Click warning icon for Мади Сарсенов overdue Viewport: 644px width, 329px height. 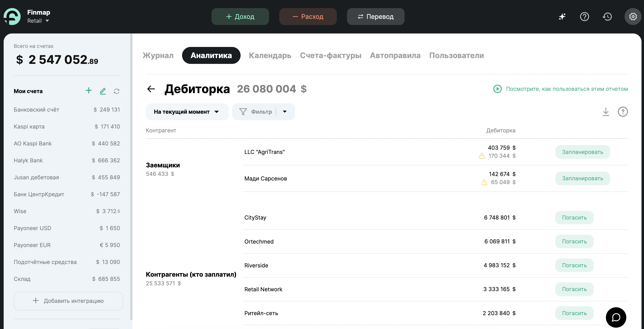[484, 182]
